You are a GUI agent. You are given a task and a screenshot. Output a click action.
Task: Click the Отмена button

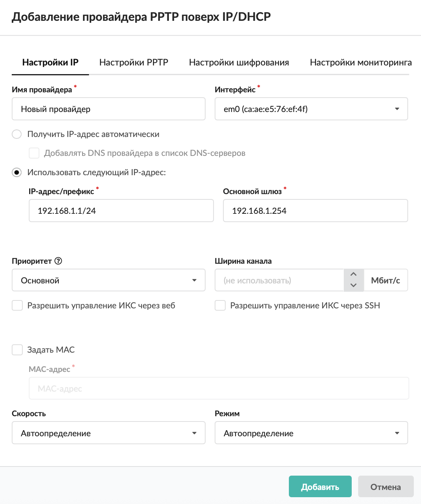[385, 487]
